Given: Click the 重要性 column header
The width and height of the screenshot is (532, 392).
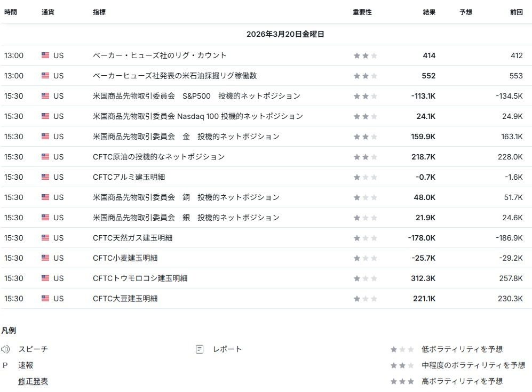Looking at the screenshot, I should click(362, 12).
